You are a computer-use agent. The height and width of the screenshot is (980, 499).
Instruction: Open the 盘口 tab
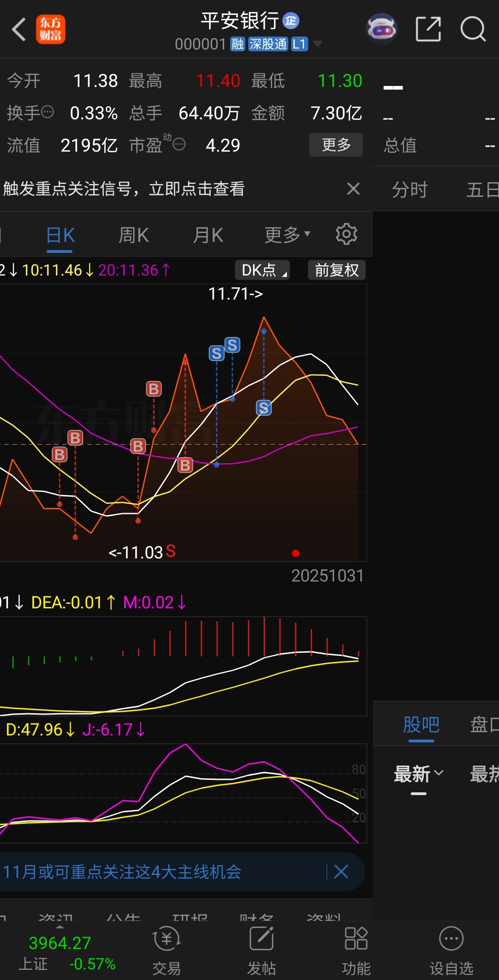pyautogui.click(x=484, y=724)
